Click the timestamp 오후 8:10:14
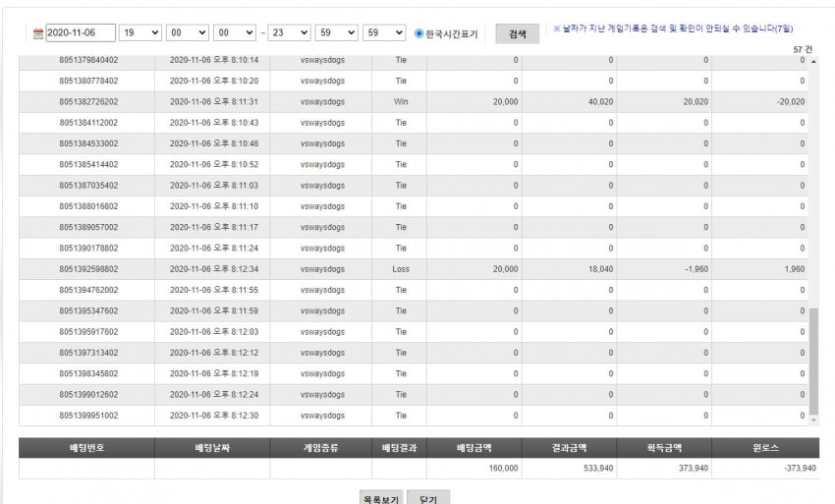Screen dimensions: 835x504 236,60
